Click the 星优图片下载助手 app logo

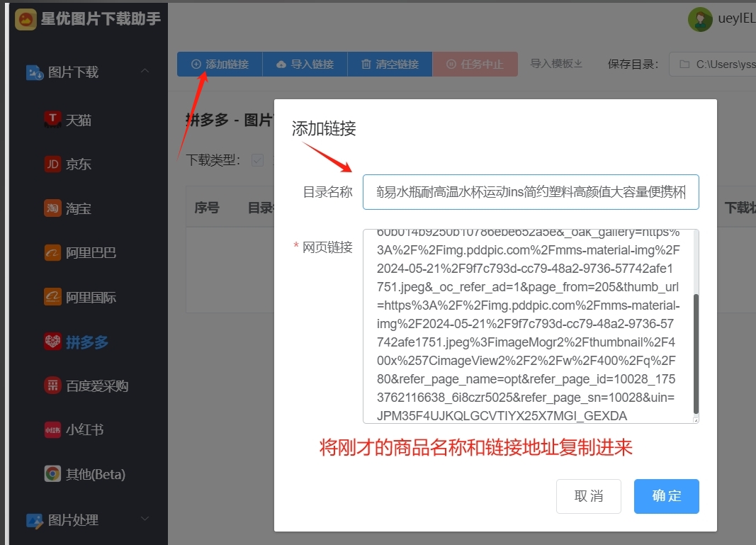pyautogui.click(x=26, y=19)
